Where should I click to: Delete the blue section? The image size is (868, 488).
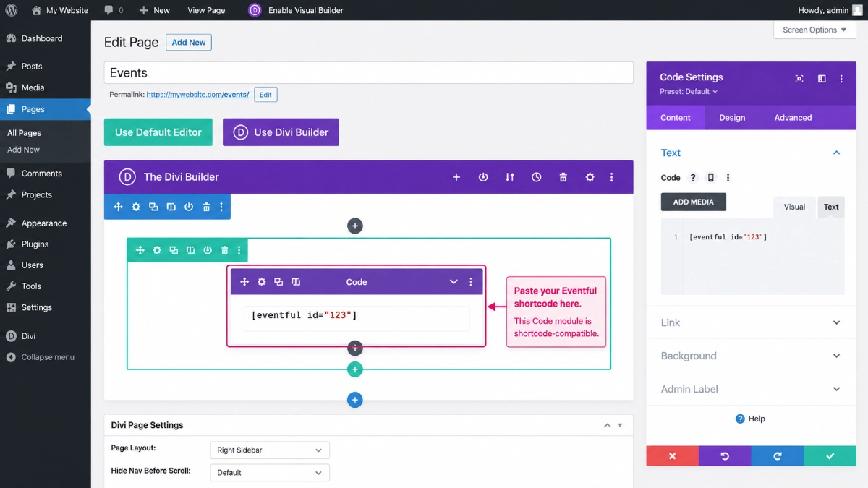tap(206, 207)
